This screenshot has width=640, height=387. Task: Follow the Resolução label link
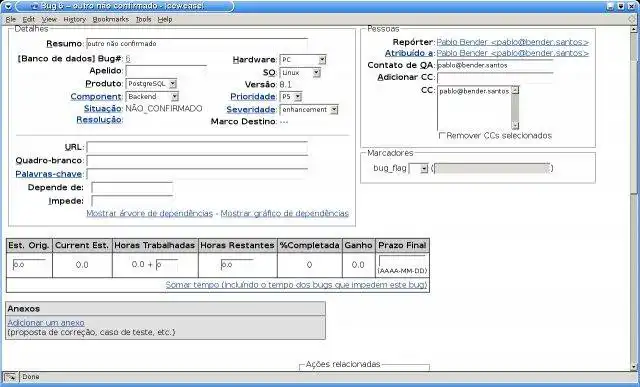99,120
